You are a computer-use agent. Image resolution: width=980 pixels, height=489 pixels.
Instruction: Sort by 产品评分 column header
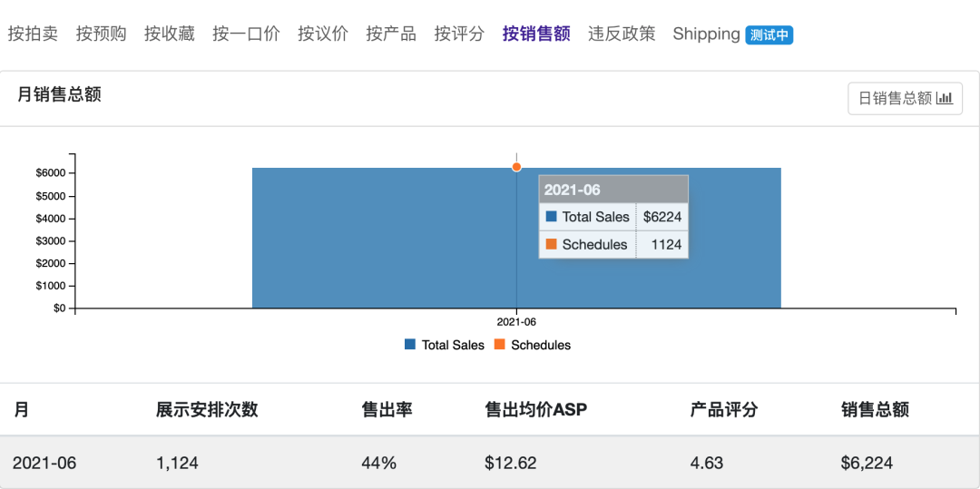click(724, 410)
